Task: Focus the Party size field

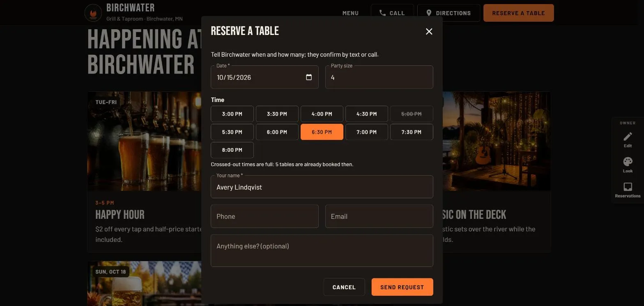Action: pos(379,77)
